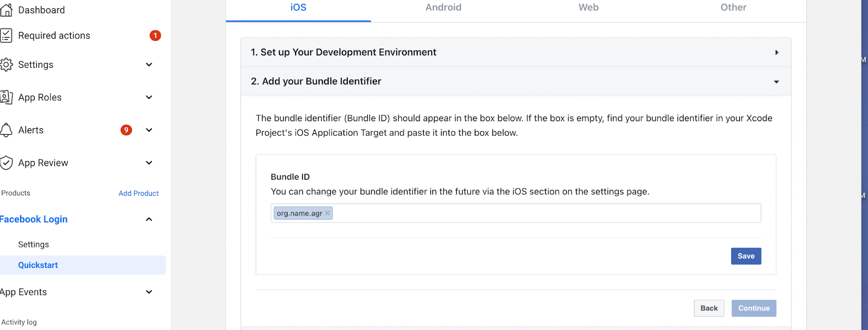
Task: Click the App Roles badge icon
Action: [7, 97]
